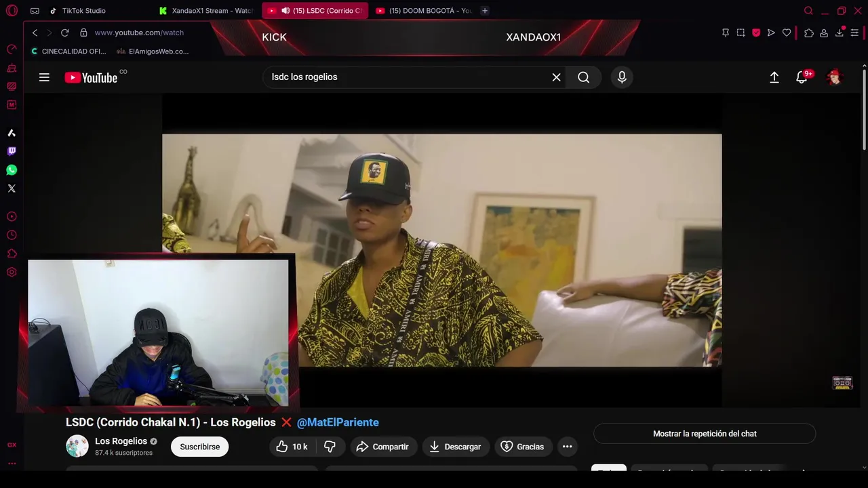Dislike the video
The width and height of the screenshot is (868, 488).
pyautogui.click(x=330, y=447)
